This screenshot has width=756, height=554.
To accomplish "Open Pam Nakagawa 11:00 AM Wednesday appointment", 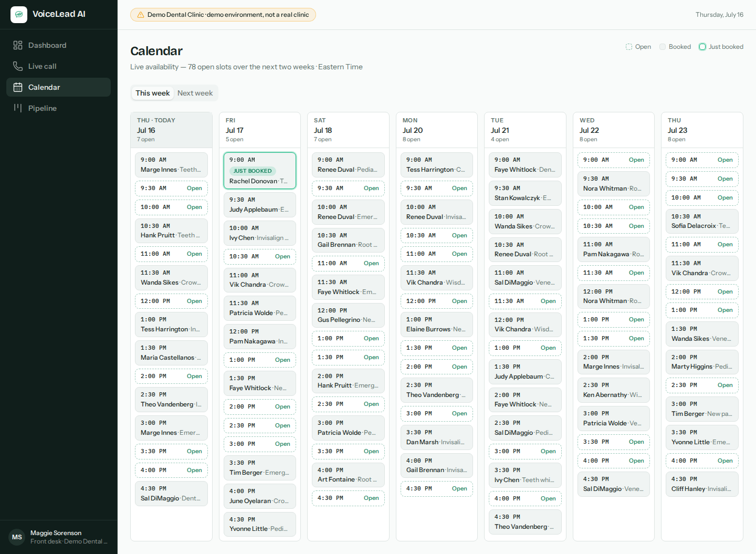I will pos(614,249).
